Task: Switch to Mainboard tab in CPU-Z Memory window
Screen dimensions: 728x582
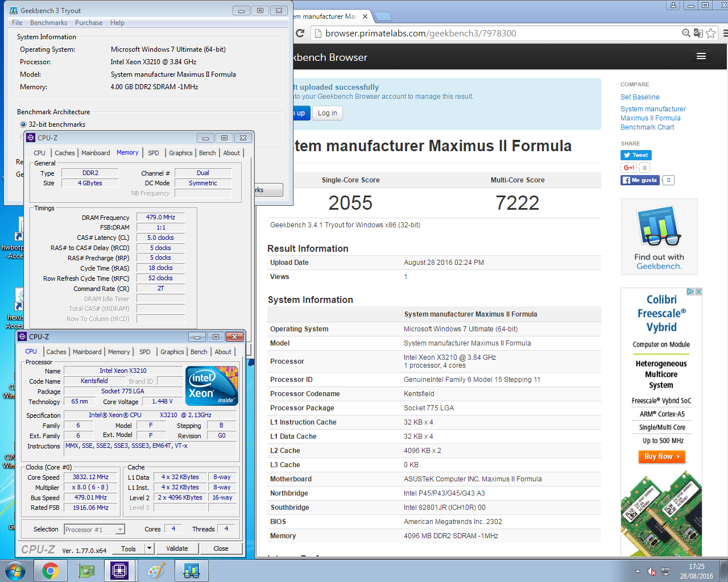Action: [x=96, y=153]
